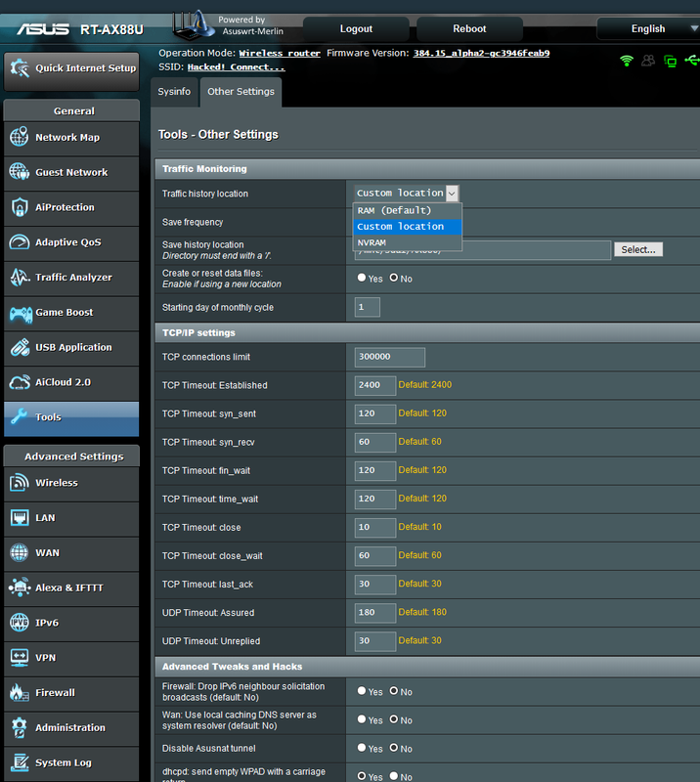Enable drop IPv6 neighbour solicitation Yes
The width and height of the screenshot is (700, 782).
click(362, 691)
